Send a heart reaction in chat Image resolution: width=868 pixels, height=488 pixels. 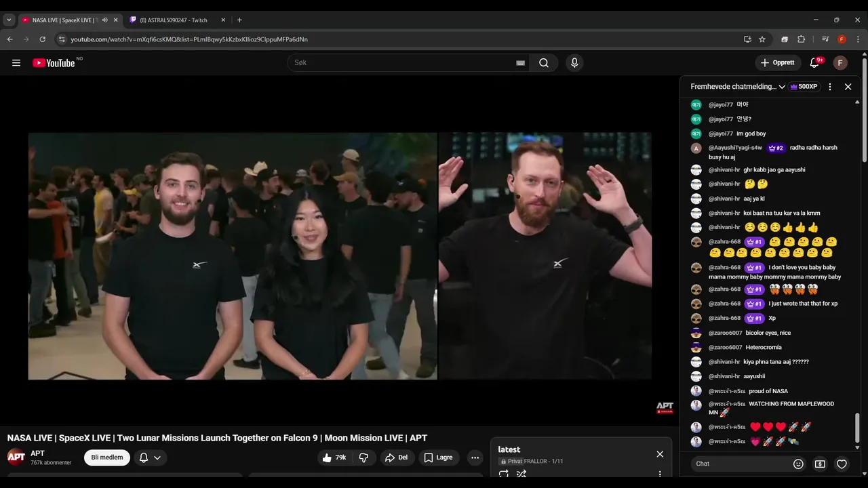pos(842,464)
